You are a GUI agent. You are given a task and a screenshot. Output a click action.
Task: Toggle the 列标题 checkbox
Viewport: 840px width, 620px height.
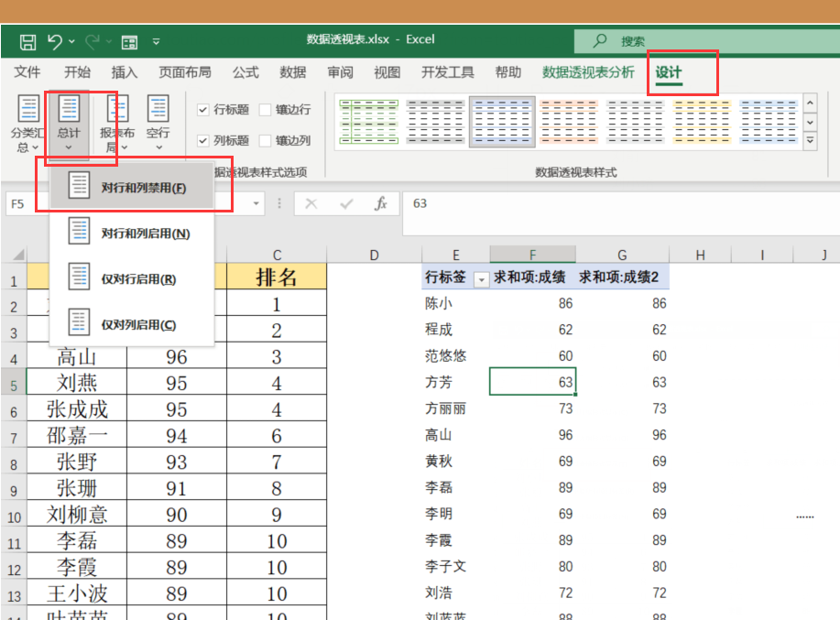[x=202, y=141]
